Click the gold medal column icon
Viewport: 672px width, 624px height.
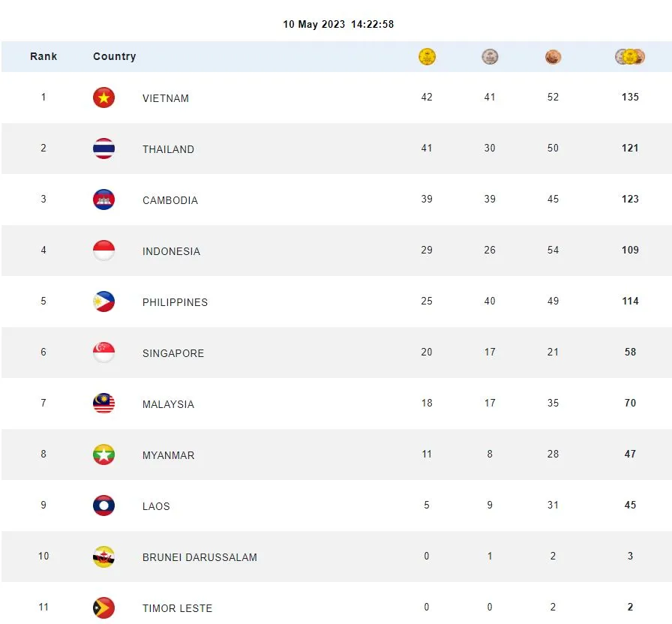427,56
